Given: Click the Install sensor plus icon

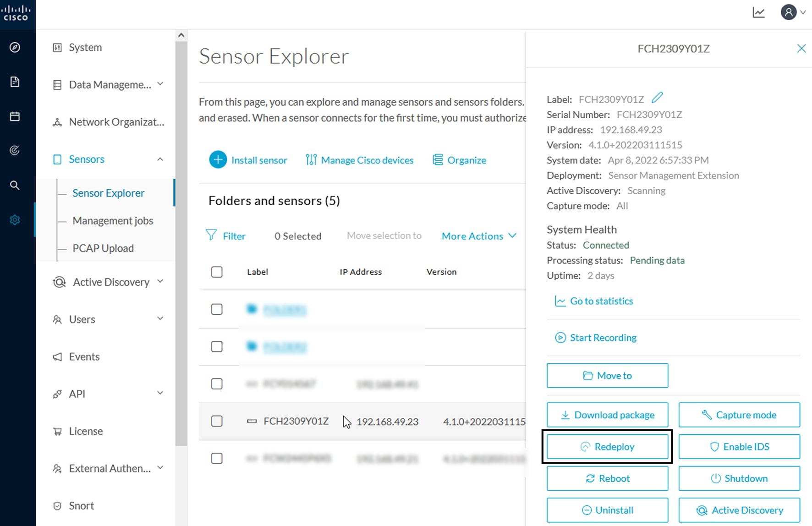Looking at the screenshot, I should (x=218, y=159).
